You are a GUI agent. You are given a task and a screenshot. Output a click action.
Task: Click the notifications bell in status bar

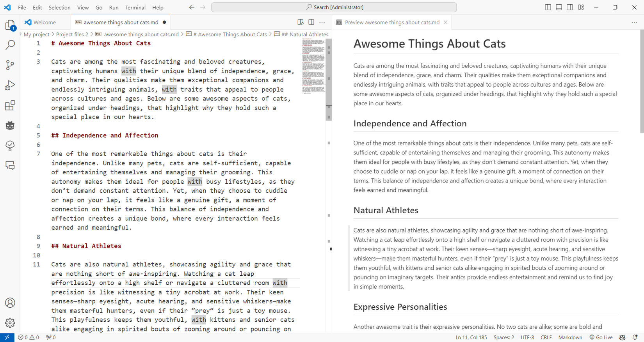635,337
